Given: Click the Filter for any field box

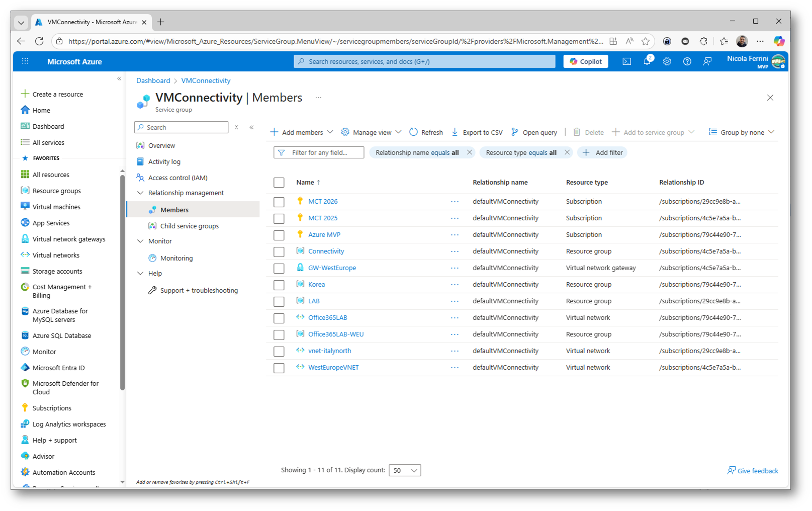Looking at the screenshot, I should [x=319, y=153].
